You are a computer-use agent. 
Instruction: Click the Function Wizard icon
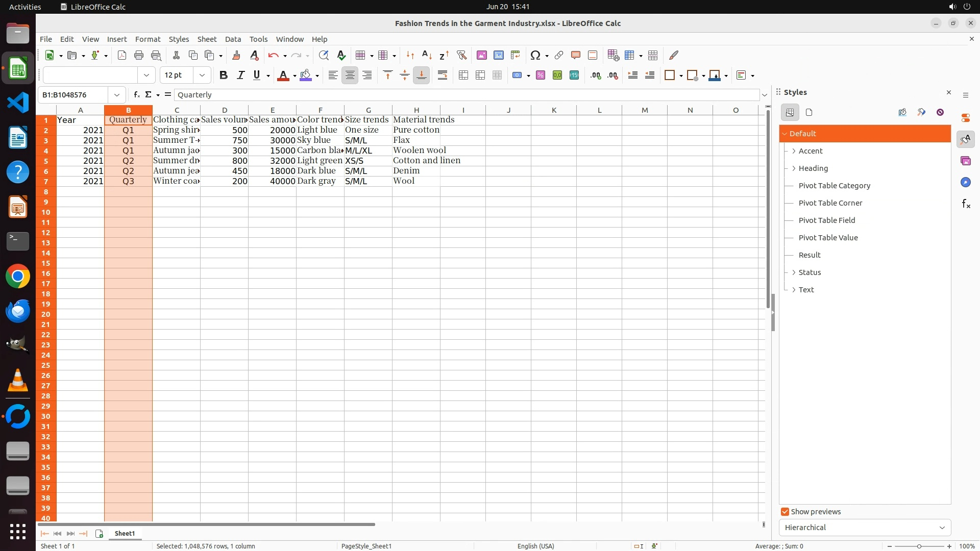pyautogui.click(x=136, y=95)
